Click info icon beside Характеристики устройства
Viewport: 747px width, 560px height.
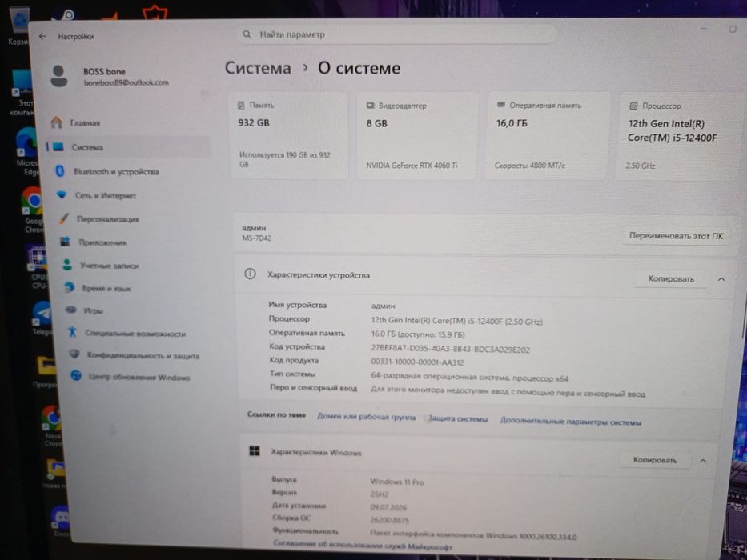(250, 274)
